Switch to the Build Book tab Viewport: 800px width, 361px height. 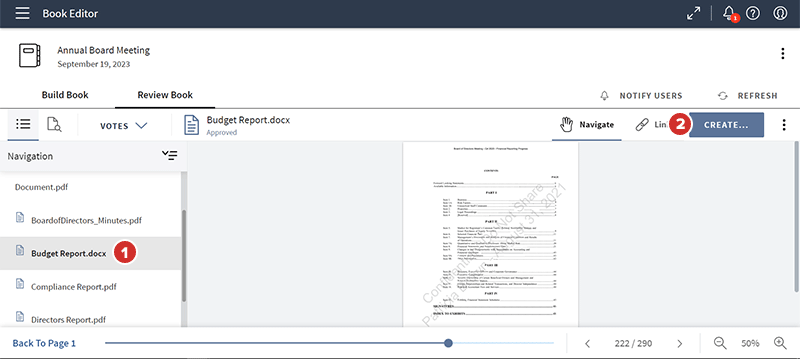(x=65, y=95)
